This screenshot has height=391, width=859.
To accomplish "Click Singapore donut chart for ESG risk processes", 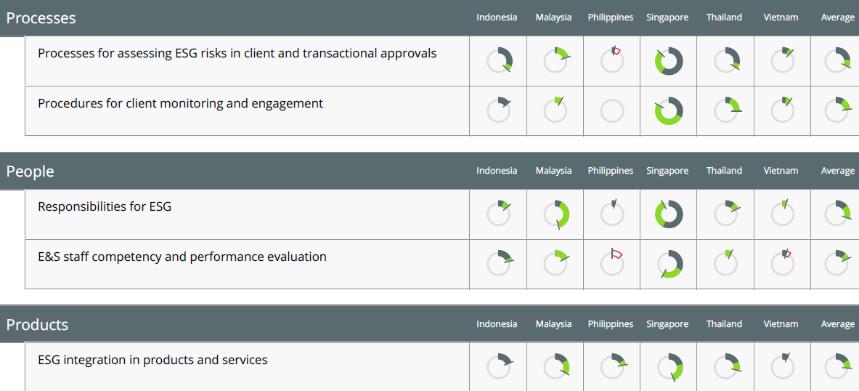I will tap(668, 61).
